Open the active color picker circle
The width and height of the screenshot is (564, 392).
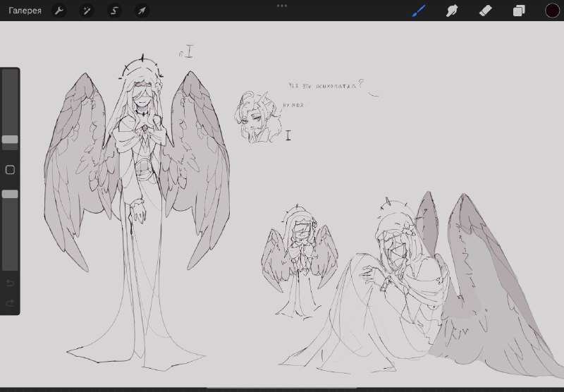point(552,11)
